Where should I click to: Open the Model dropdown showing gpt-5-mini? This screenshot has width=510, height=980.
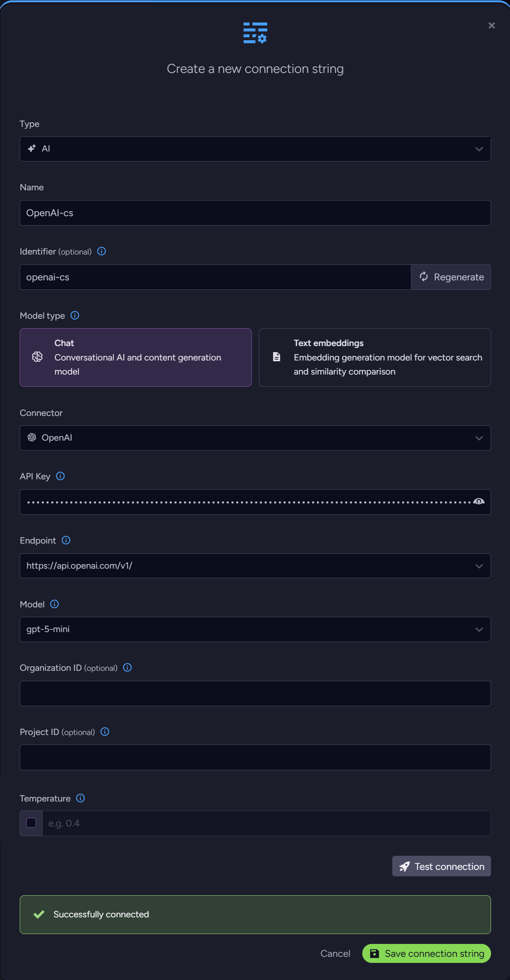(x=255, y=629)
